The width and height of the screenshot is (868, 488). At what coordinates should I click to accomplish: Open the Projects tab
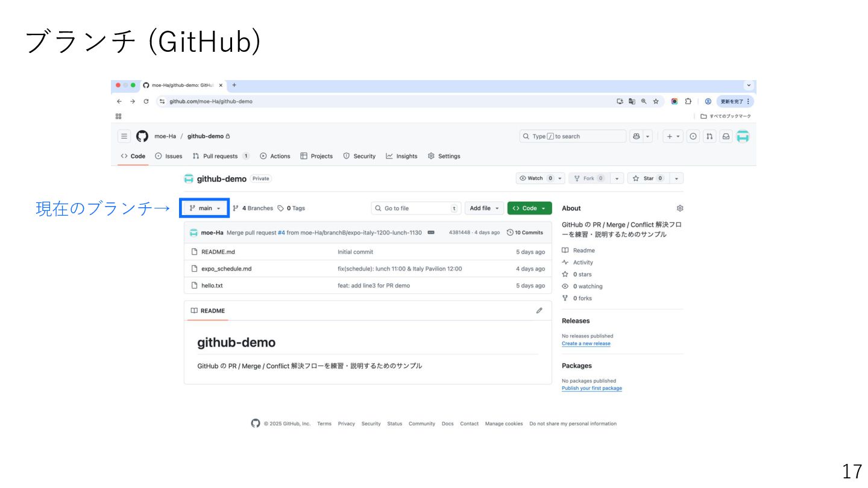click(316, 156)
